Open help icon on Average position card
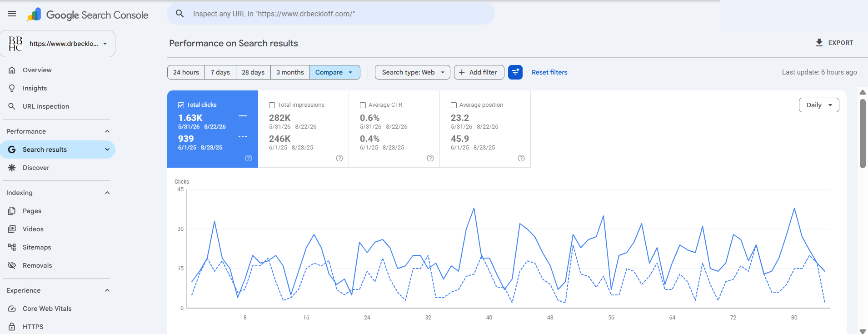868x334 pixels. (521, 158)
